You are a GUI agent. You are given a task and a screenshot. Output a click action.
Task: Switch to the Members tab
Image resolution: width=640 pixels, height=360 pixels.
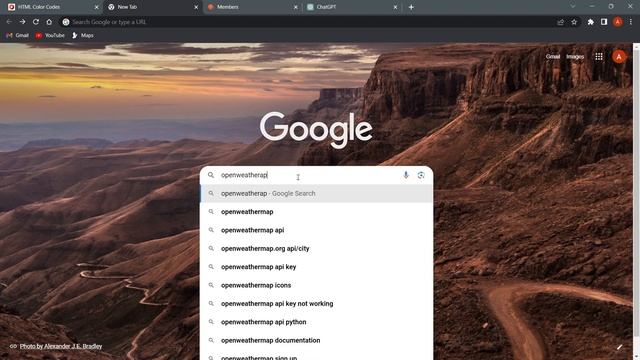pyautogui.click(x=251, y=7)
